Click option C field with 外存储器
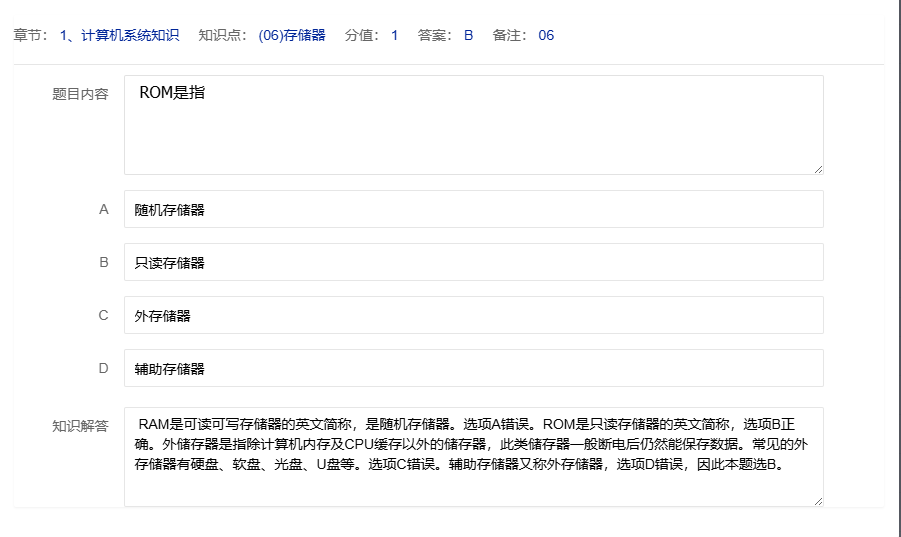901x537 pixels. tap(473, 316)
